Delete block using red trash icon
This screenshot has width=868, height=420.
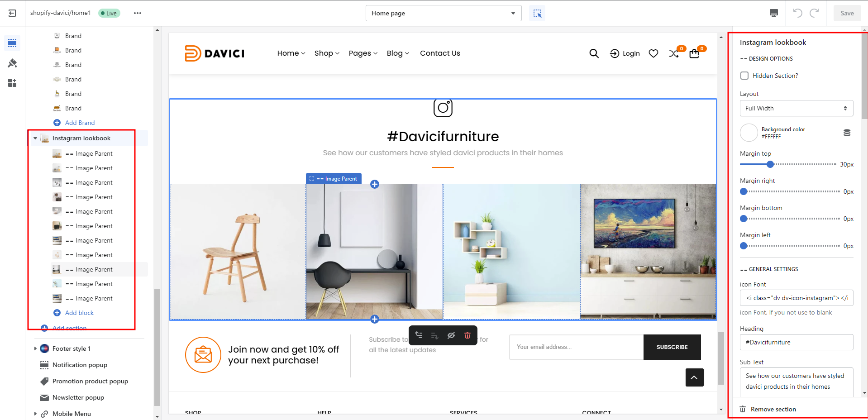[467, 335]
